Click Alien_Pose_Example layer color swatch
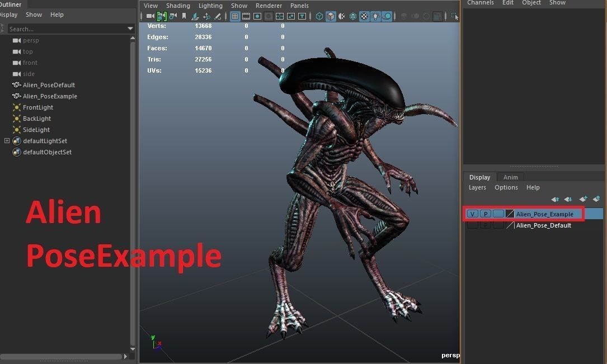Viewport: 607px width, 364px height. point(510,214)
